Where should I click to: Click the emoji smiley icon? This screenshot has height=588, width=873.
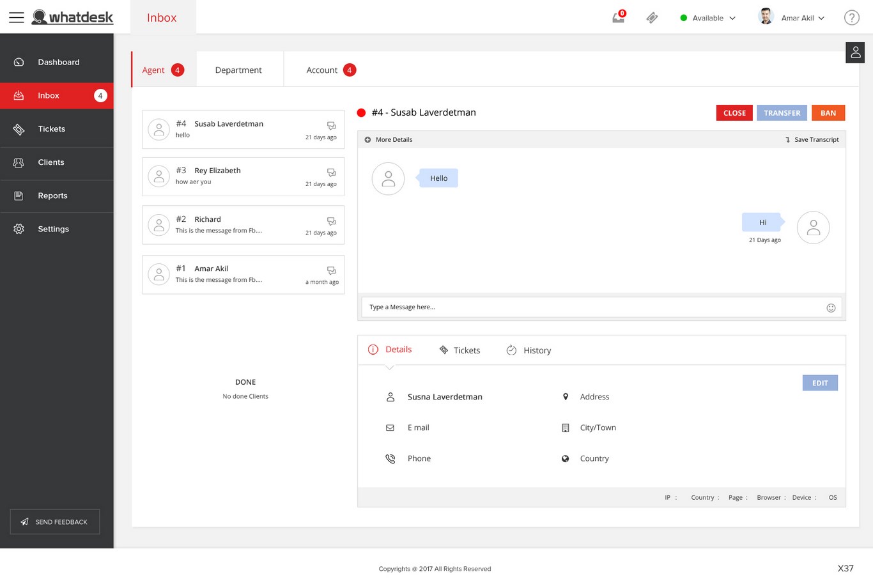(x=831, y=307)
